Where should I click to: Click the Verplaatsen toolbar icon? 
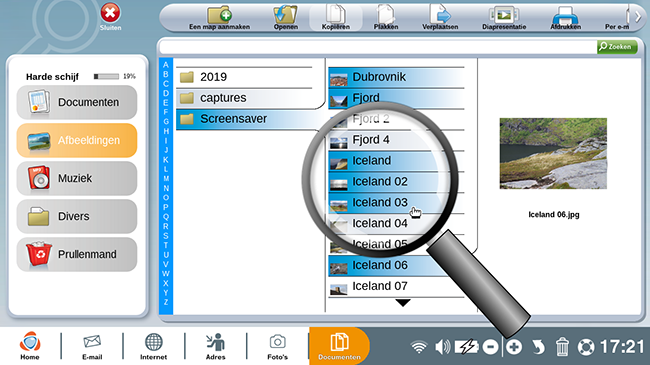[x=440, y=14]
